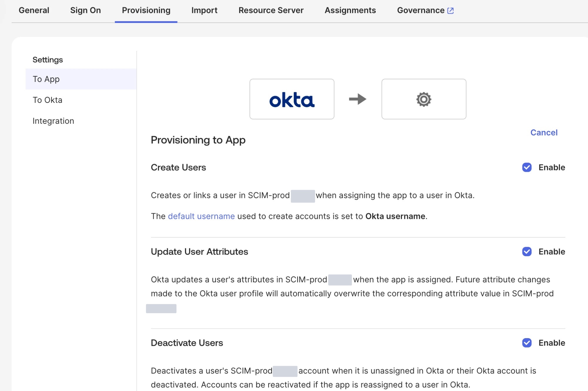The image size is (588, 391).
Task: Switch to the Sign On tab
Action: [x=86, y=10]
